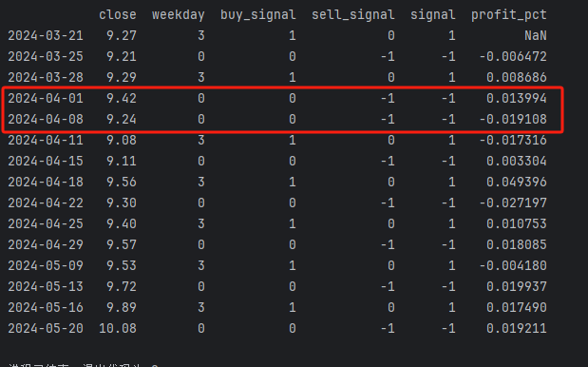Click the date 2024-05-13
The image size is (588, 367).
46,287
